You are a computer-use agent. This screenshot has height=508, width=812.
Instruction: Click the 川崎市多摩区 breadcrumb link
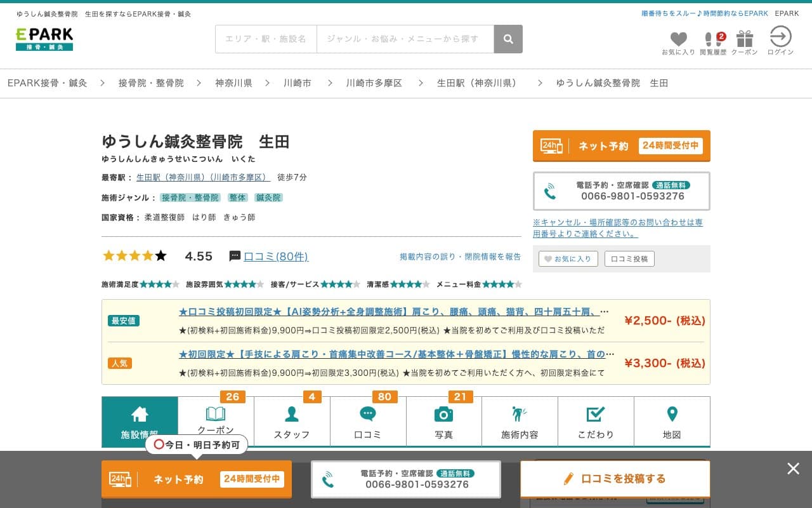click(374, 83)
